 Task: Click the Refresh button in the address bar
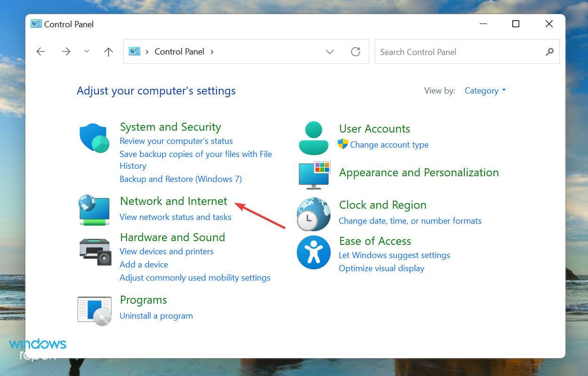pyautogui.click(x=355, y=52)
